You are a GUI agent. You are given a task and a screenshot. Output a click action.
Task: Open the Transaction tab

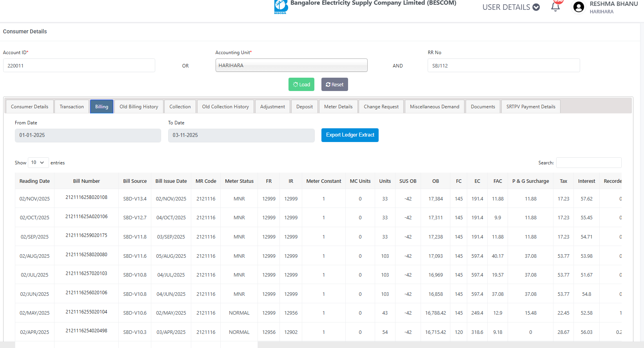pyautogui.click(x=72, y=107)
